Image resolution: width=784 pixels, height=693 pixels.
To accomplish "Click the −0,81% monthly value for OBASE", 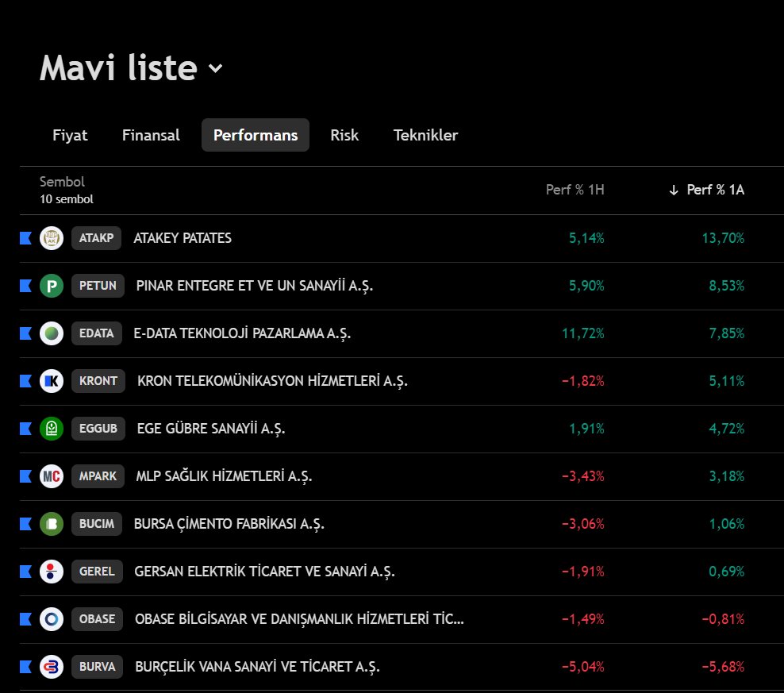I will tap(723, 619).
